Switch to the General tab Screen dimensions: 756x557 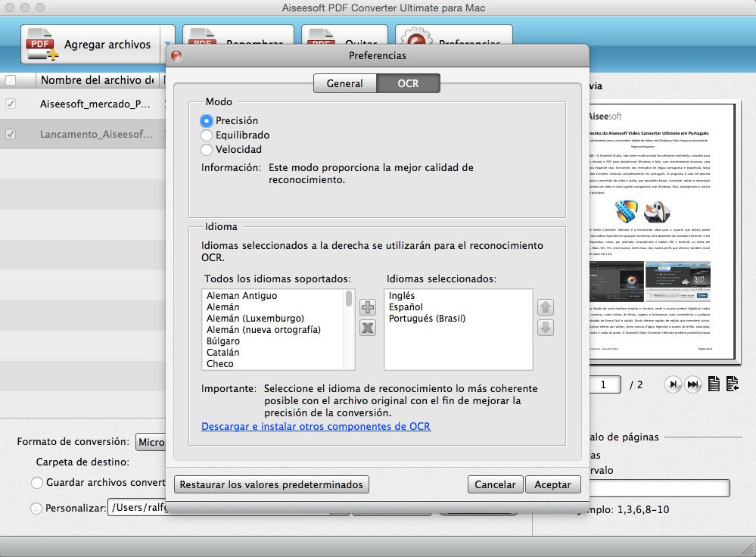tap(345, 83)
